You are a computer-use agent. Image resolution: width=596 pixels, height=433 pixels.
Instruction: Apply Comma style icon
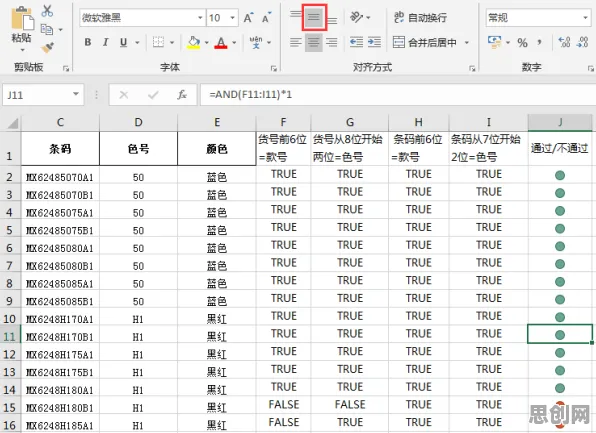click(539, 42)
